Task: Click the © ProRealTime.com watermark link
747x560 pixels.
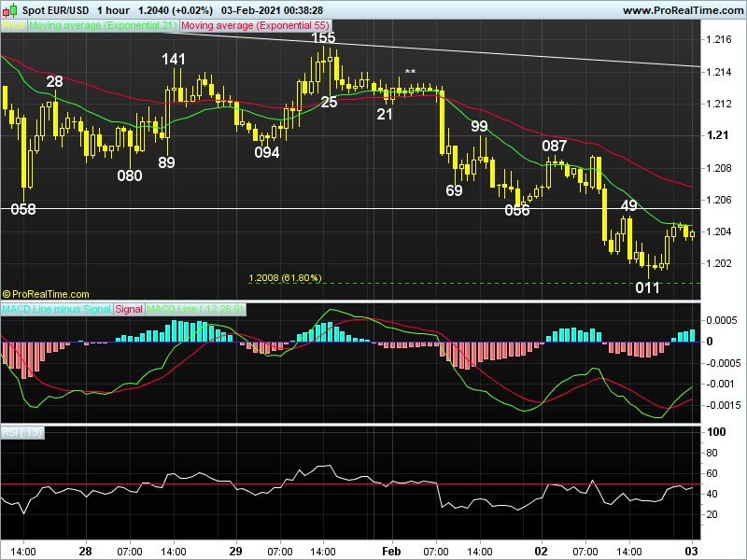Action: (x=46, y=293)
